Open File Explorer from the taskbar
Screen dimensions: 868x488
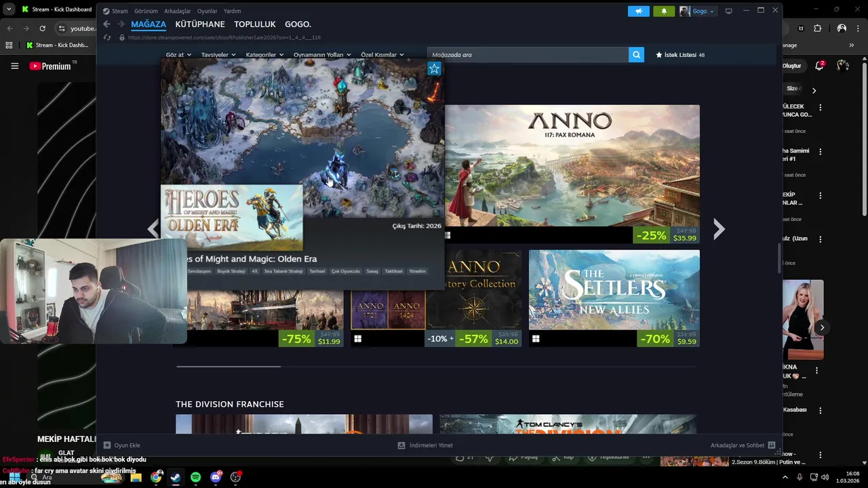pyautogui.click(x=136, y=477)
